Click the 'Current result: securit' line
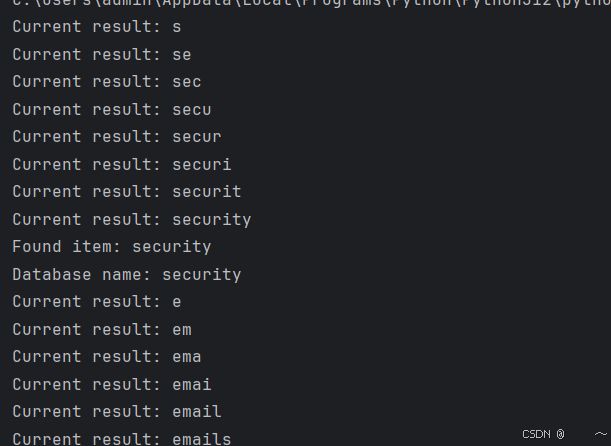This screenshot has height=446, width=611. point(127,192)
